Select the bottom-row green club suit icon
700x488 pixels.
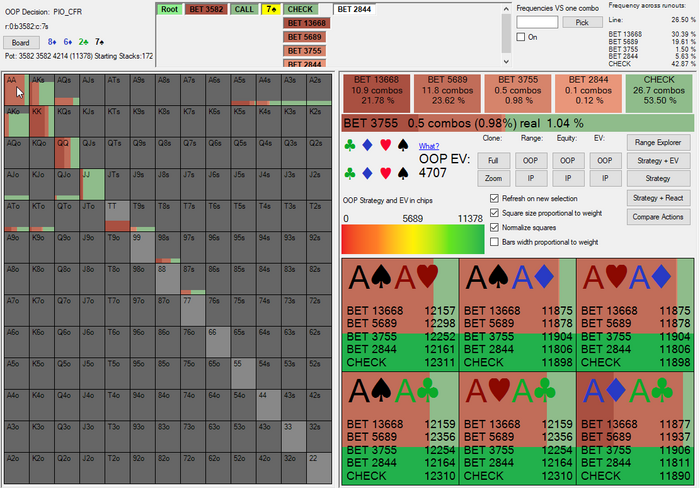tap(350, 173)
